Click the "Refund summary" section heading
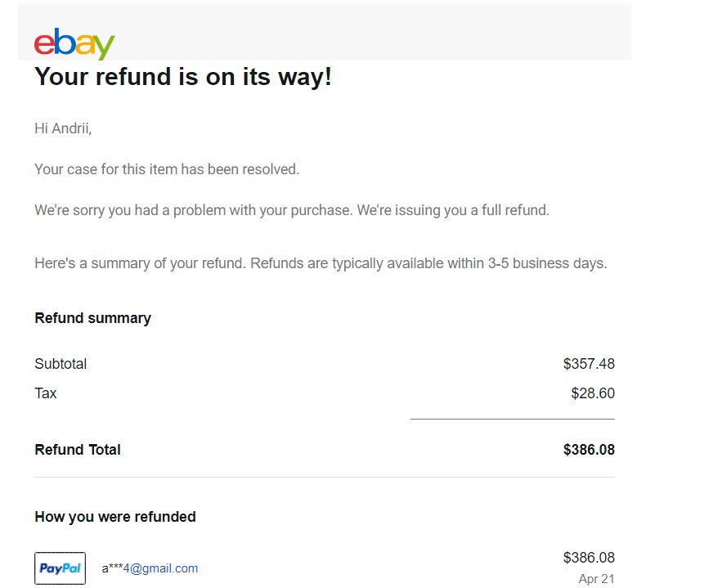713x588 pixels. coord(92,318)
